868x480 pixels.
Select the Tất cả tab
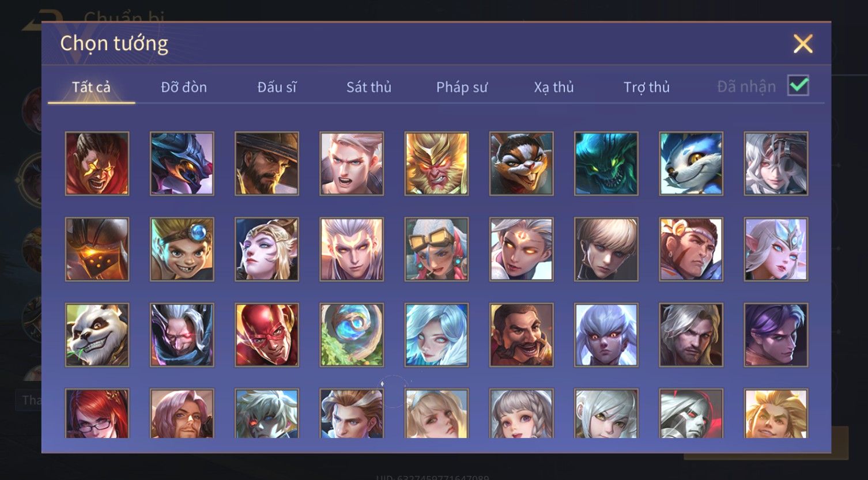click(x=91, y=87)
